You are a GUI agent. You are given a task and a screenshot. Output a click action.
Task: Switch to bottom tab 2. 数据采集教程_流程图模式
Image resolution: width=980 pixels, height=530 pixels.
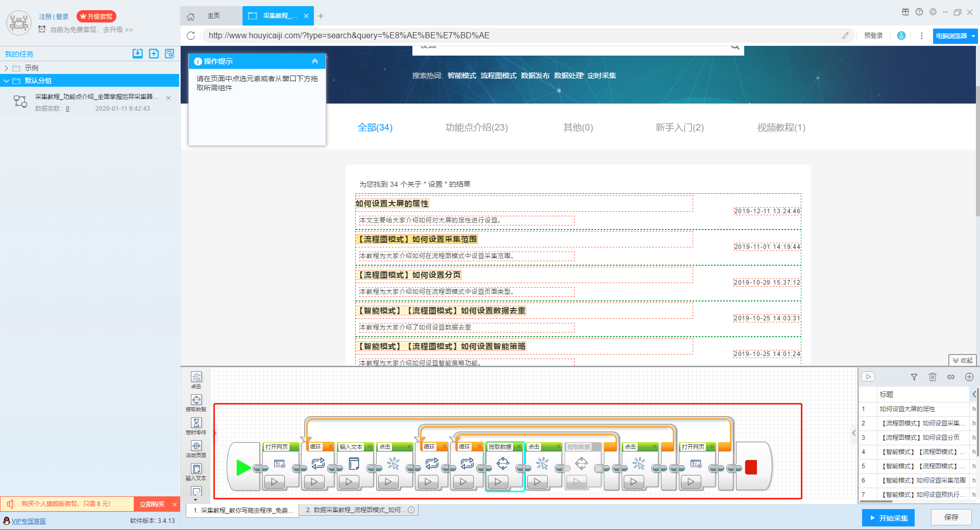[359, 510]
